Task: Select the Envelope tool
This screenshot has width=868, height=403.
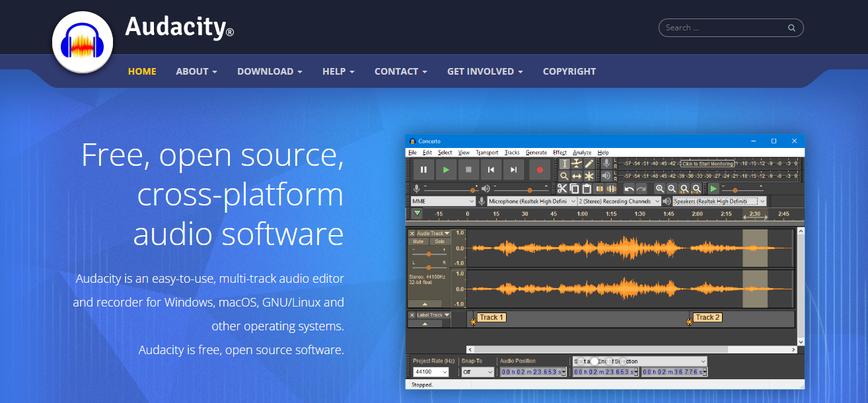Action: click(x=577, y=164)
